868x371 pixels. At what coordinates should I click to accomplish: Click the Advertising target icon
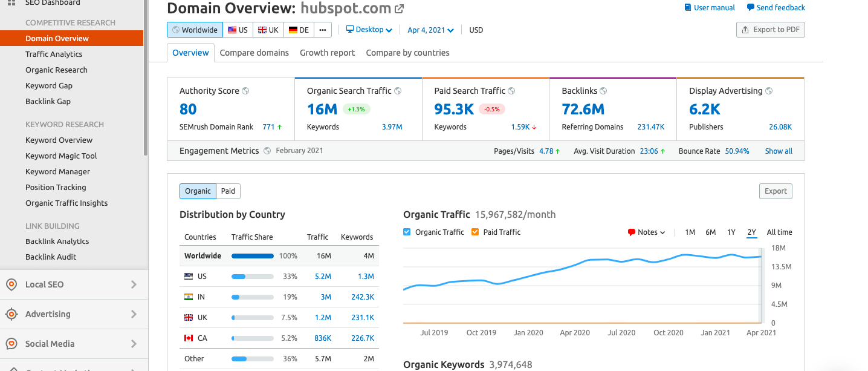pos(11,314)
